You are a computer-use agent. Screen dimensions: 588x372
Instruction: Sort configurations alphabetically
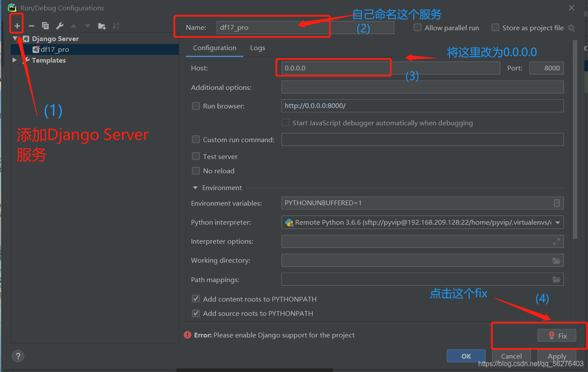pos(116,26)
